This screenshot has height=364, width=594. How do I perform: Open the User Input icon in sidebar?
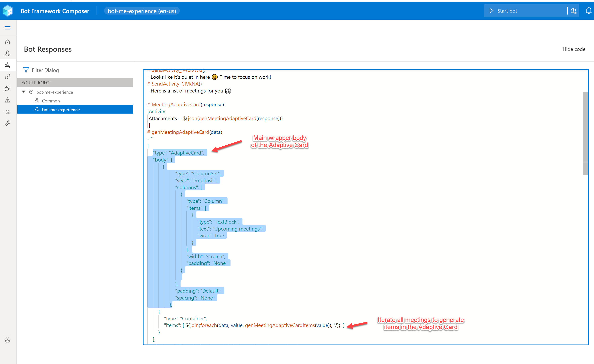pyautogui.click(x=8, y=77)
